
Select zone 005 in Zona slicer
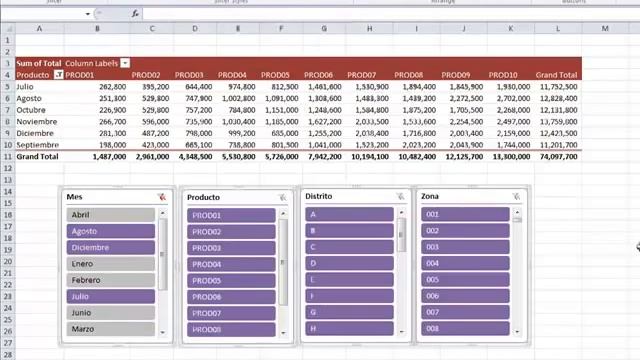pos(465,280)
